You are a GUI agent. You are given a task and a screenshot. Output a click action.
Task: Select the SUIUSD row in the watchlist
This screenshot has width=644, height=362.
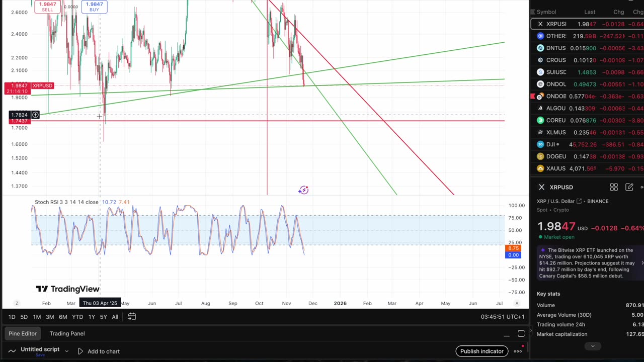click(x=587, y=72)
